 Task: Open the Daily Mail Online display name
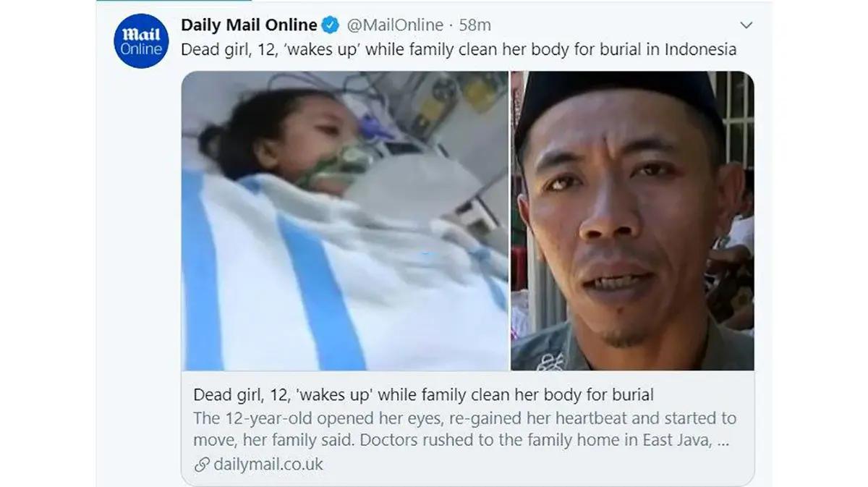(249, 25)
